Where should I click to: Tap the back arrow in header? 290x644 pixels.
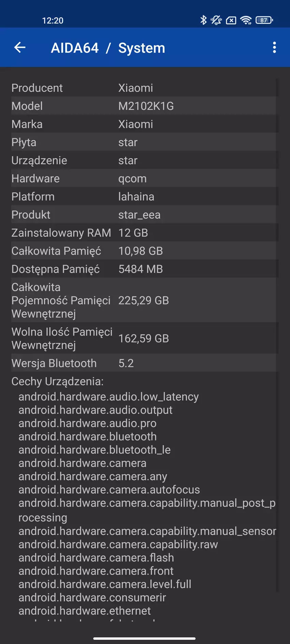tap(20, 47)
